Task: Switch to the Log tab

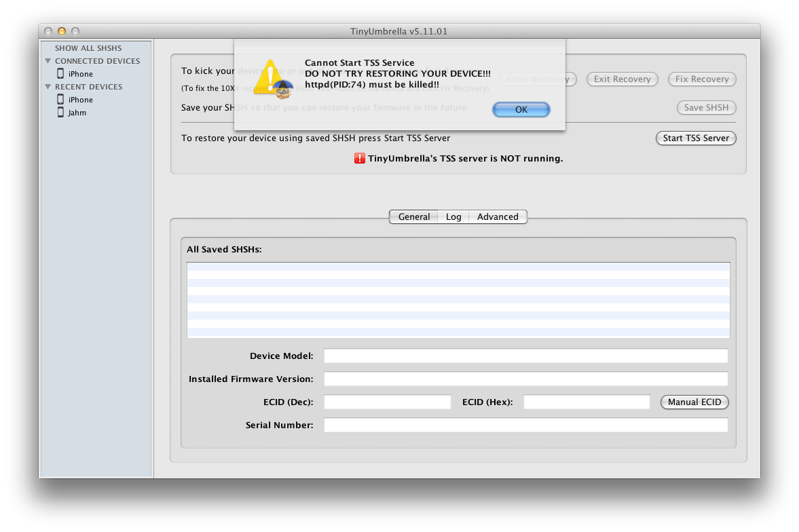Action: click(453, 216)
